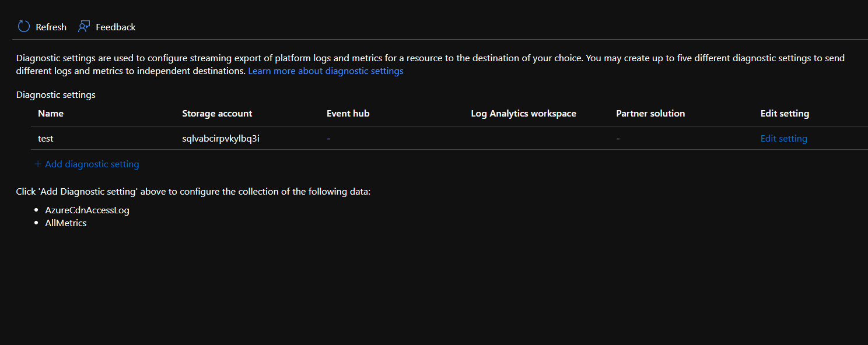Click the Edit setting column header
This screenshot has height=345, width=868.
785,114
